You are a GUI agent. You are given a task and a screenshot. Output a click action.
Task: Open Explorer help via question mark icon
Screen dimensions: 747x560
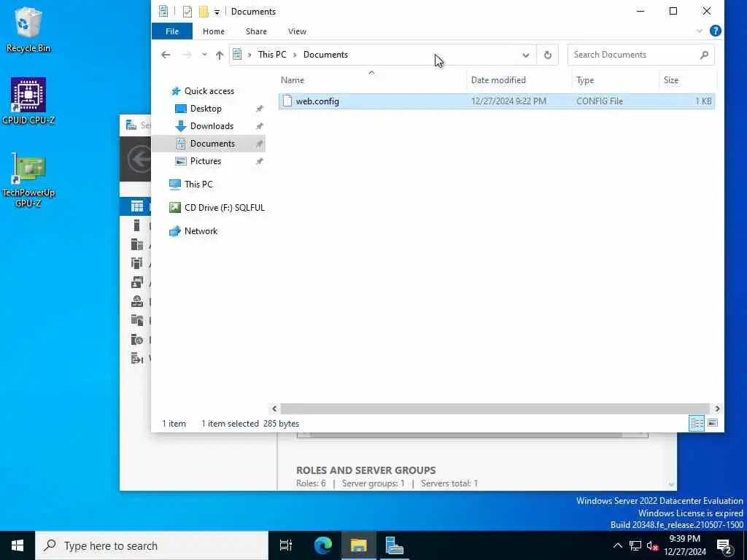coord(715,31)
